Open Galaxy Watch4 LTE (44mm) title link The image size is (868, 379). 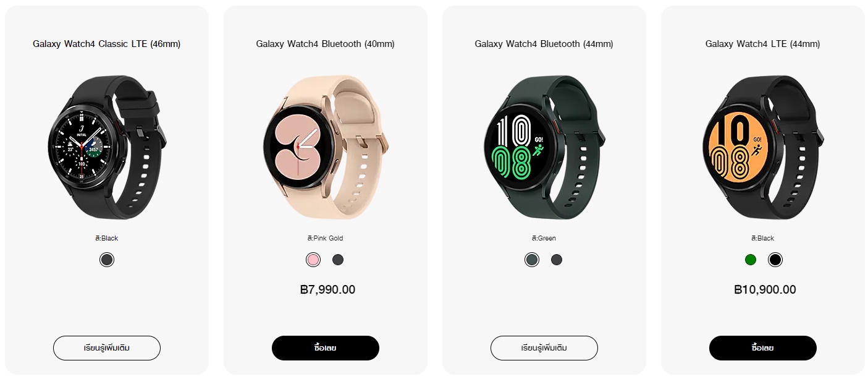[763, 44]
